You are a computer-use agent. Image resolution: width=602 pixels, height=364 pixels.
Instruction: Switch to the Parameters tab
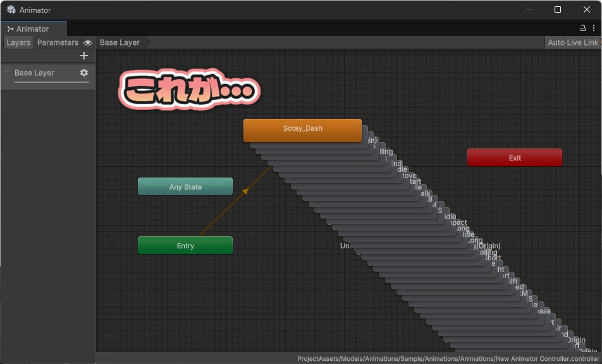pos(57,42)
